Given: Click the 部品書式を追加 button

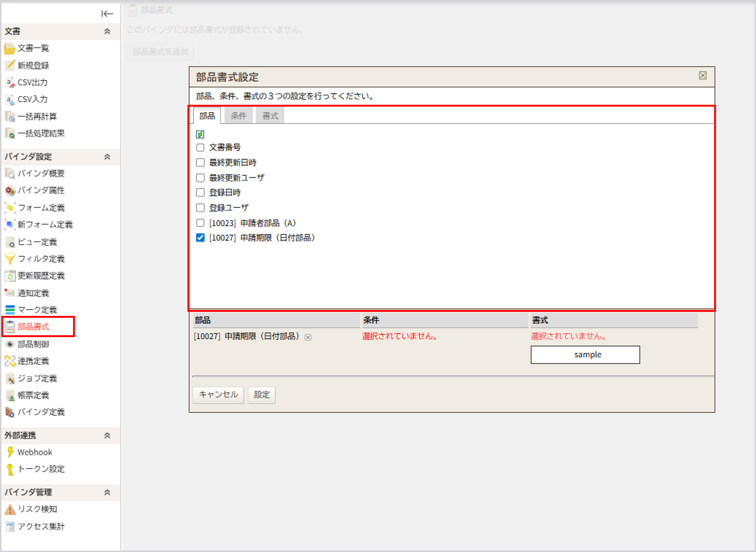Looking at the screenshot, I should (160, 52).
